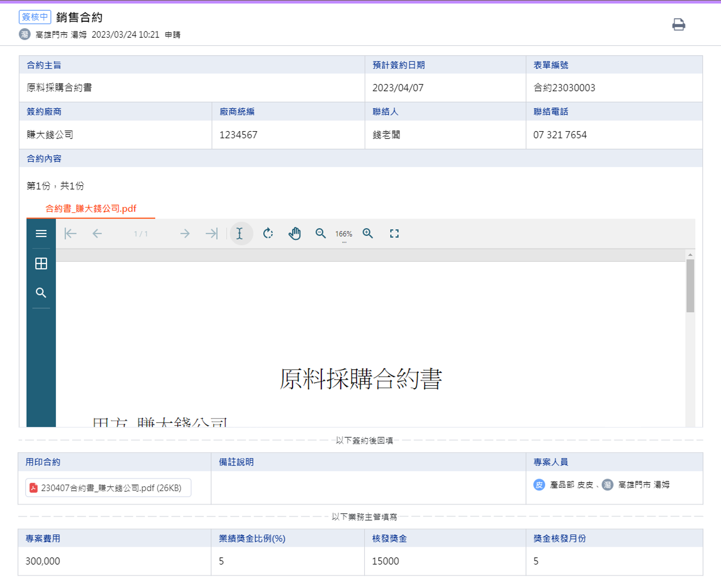The height and width of the screenshot is (588, 721).
Task: Jump to last PDF page
Action: point(211,234)
